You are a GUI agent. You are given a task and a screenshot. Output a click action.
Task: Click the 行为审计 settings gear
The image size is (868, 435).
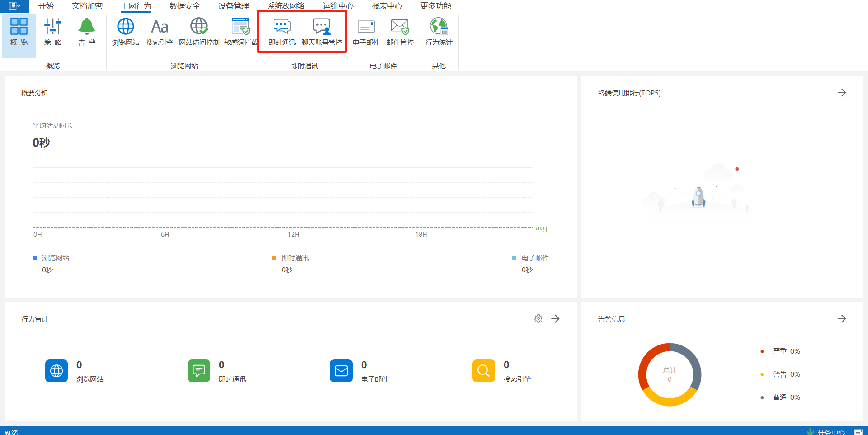pyautogui.click(x=538, y=319)
